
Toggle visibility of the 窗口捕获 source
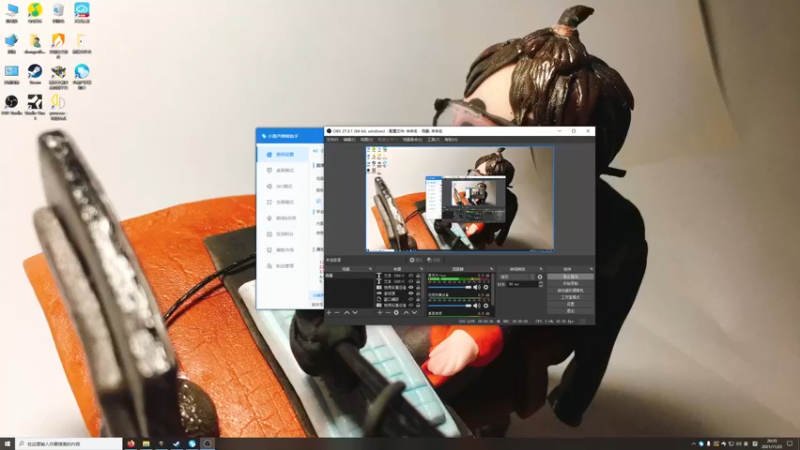pos(411,299)
